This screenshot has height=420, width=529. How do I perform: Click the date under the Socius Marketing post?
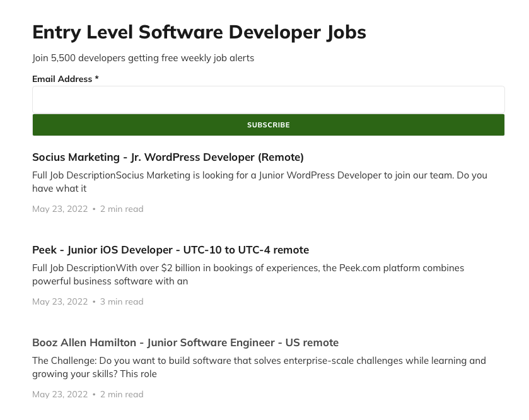click(60, 209)
